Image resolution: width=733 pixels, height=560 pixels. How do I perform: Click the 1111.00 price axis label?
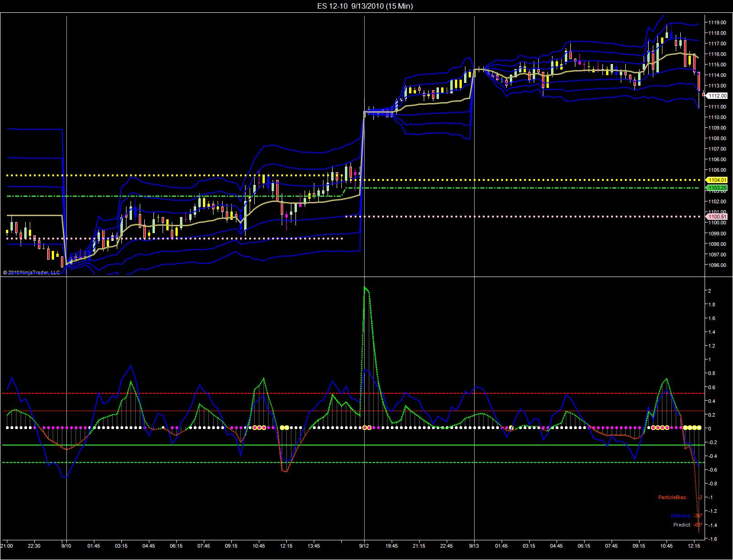coord(717,107)
